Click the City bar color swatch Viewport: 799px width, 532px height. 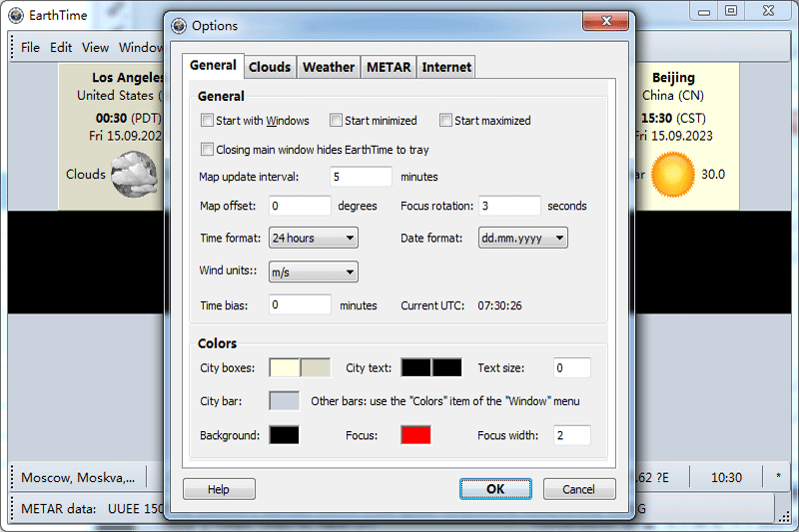click(x=284, y=401)
